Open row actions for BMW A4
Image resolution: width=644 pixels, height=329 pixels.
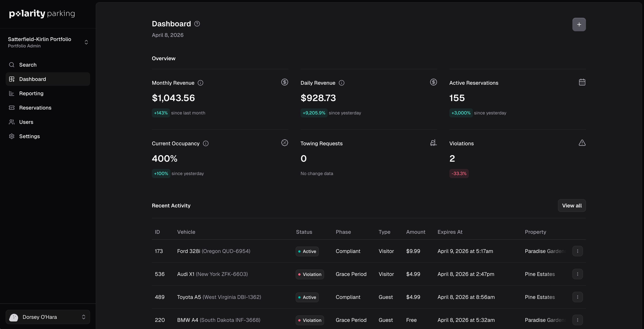578,320
